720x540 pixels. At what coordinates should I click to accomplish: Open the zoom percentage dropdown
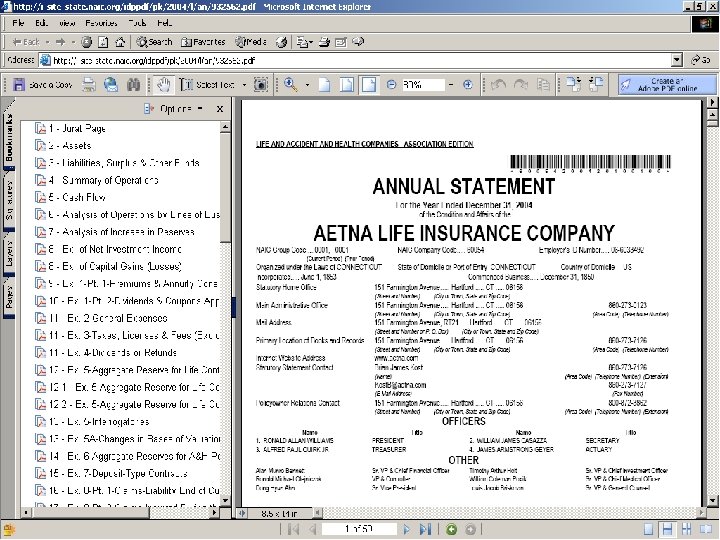click(x=451, y=85)
